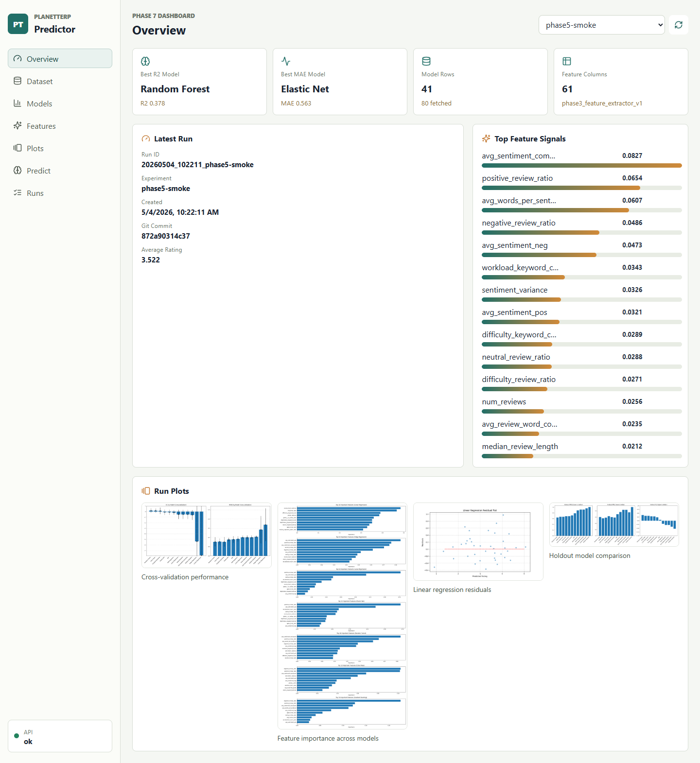
Task: Open the Runs page
Action: point(60,192)
